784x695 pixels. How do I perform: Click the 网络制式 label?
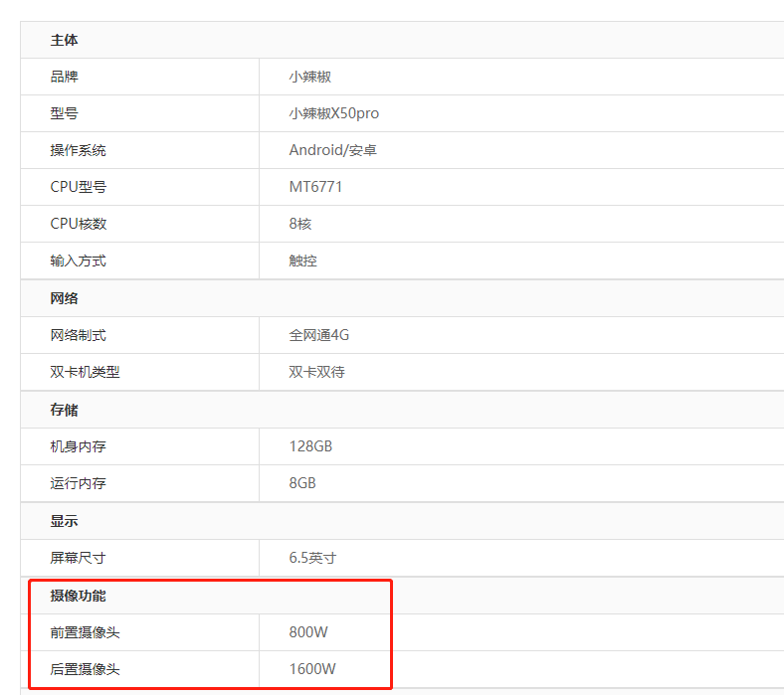(x=78, y=335)
